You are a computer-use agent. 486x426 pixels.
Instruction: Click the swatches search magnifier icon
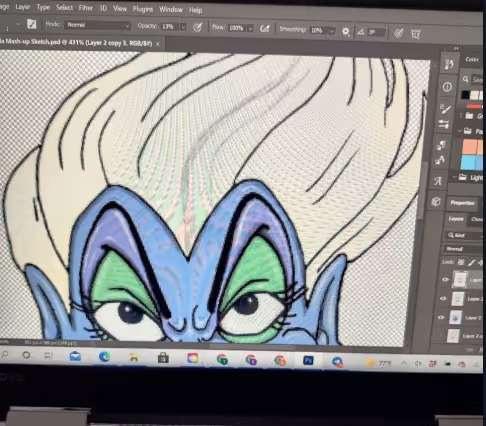pyautogui.click(x=466, y=79)
